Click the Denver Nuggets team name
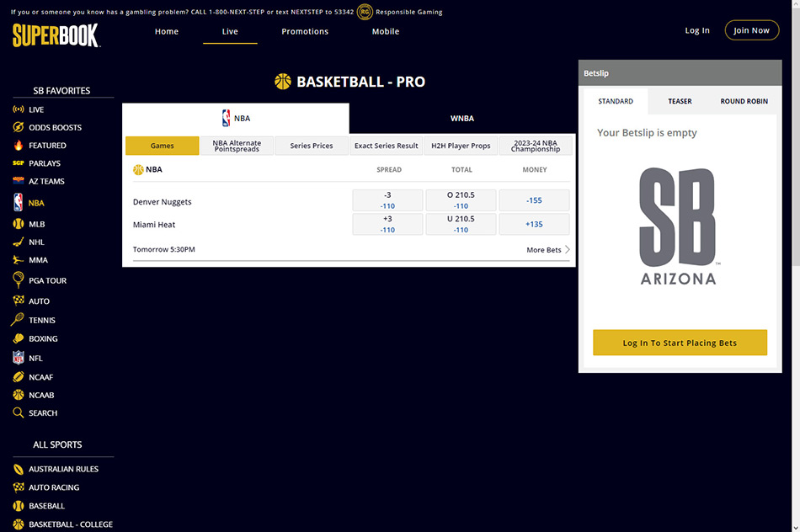The image size is (800, 532). click(x=163, y=201)
